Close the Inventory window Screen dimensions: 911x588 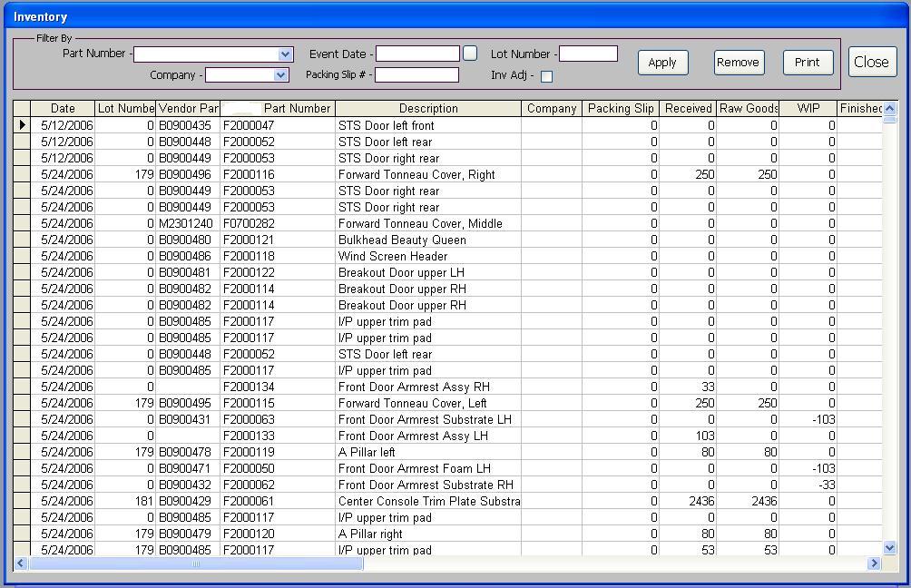point(872,62)
